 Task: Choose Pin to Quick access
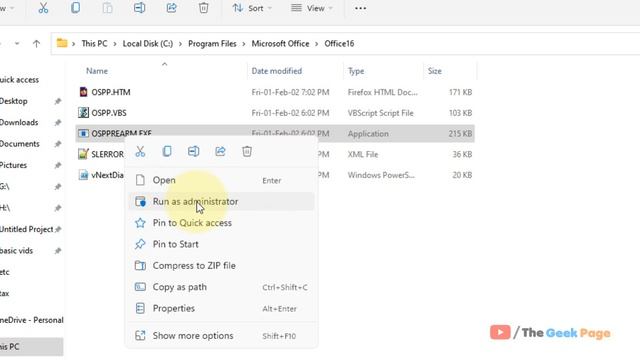pyautogui.click(x=221, y=223)
